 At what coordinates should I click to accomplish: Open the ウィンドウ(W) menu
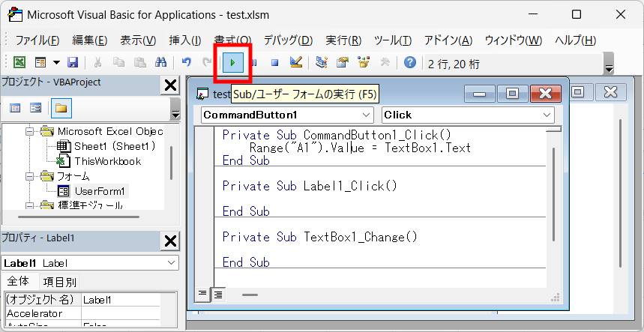514,40
